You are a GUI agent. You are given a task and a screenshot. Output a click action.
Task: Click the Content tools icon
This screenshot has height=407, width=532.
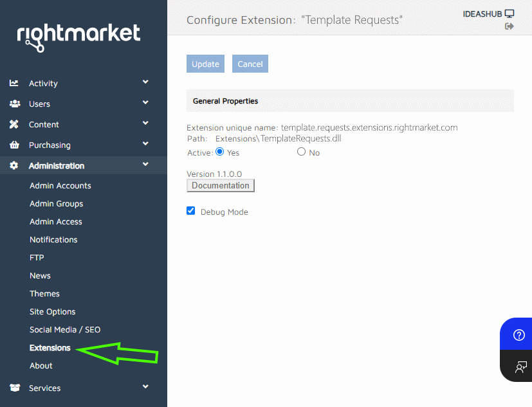pos(14,124)
